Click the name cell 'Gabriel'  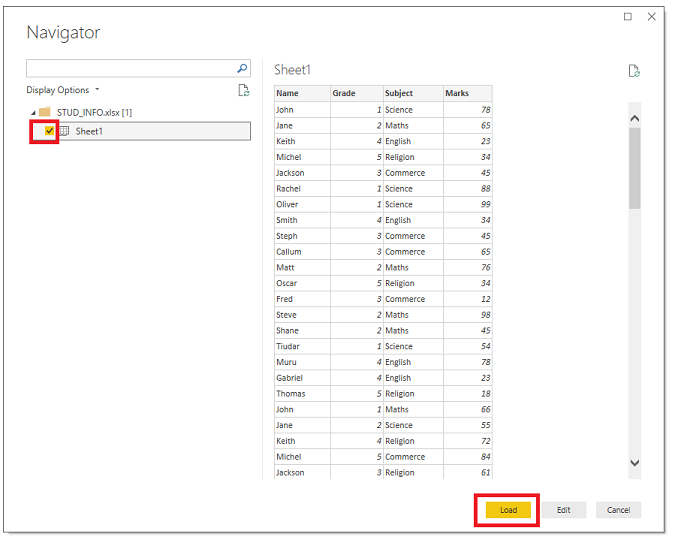coord(302,378)
